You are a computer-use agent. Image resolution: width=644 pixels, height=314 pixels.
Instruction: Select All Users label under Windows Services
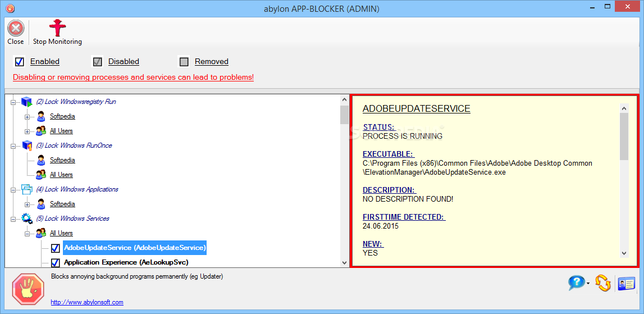tap(61, 233)
